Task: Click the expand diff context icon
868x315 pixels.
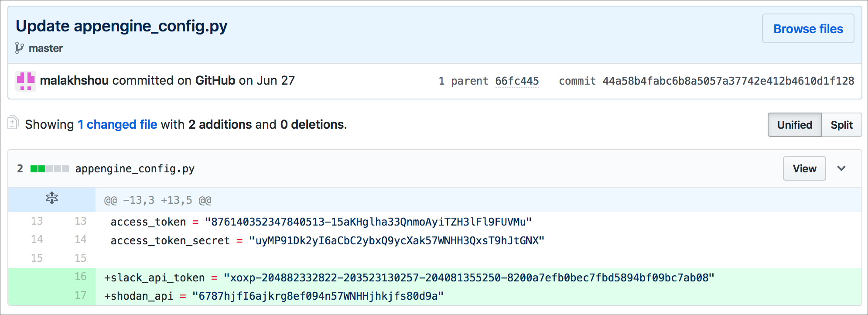Action: click(52, 198)
